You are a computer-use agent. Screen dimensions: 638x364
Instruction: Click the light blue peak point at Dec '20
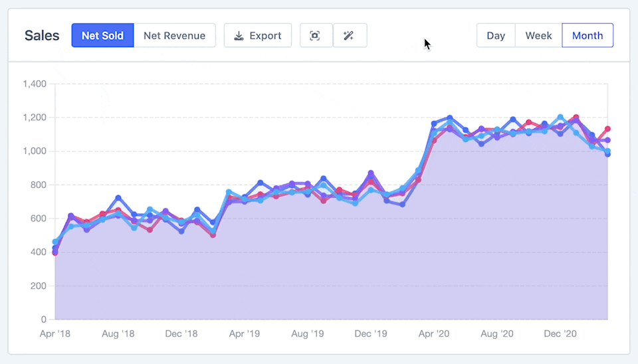click(560, 117)
